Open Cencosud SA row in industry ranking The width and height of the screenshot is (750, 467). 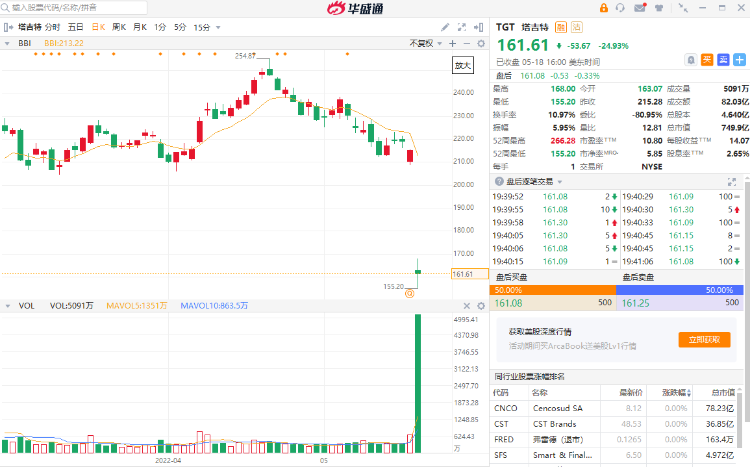(560, 407)
